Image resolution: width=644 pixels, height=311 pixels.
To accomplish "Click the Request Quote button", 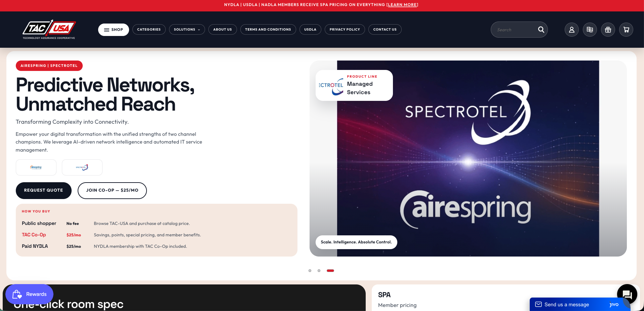I will click(x=44, y=191).
